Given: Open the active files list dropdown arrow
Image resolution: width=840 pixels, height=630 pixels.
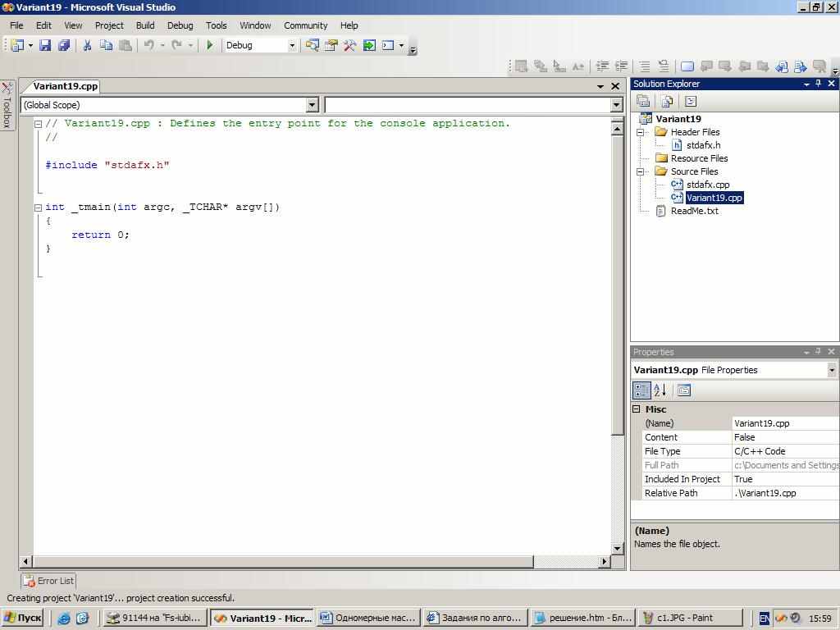Looking at the screenshot, I should pos(600,86).
